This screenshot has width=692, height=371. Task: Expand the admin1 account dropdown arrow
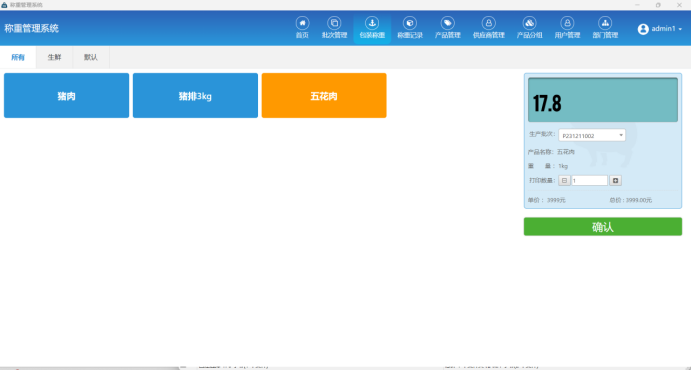click(x=680, y=29)
